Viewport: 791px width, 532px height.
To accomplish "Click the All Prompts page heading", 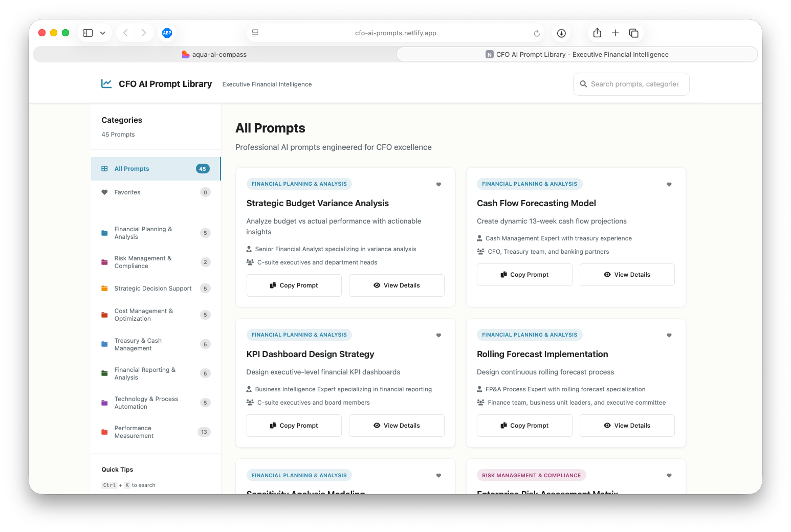I will 270,128.
